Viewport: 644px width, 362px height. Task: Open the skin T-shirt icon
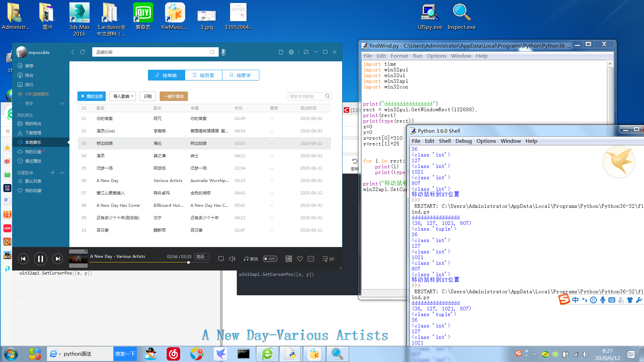(281, 52)
